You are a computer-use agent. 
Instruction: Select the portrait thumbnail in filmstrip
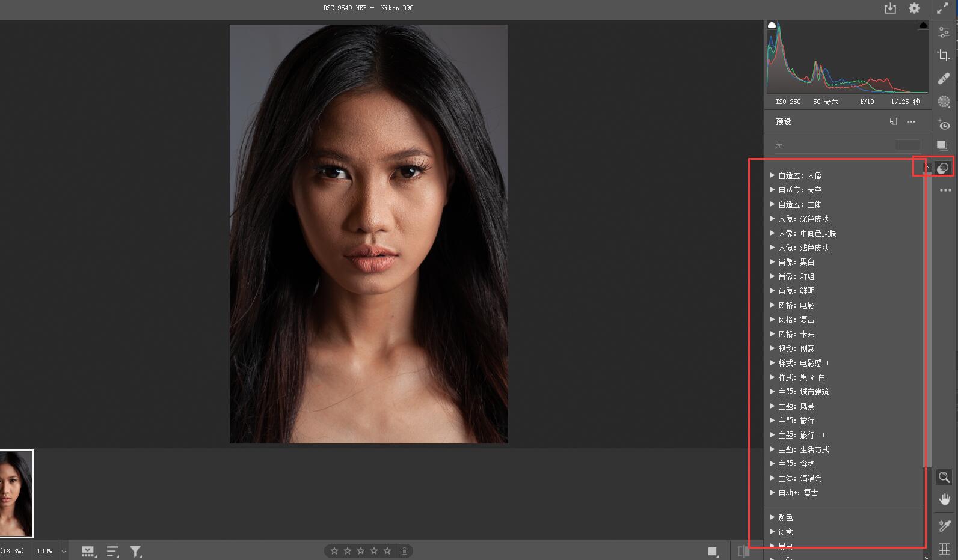pos(16,493)
